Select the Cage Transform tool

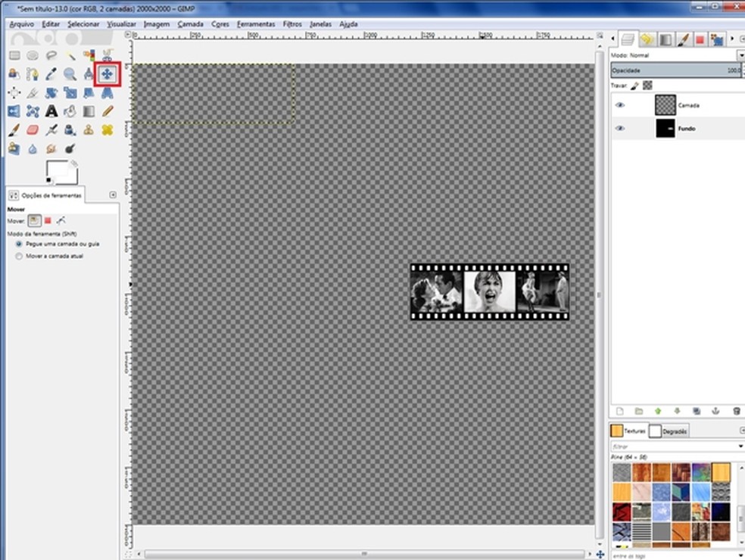(x=33, y=111)
